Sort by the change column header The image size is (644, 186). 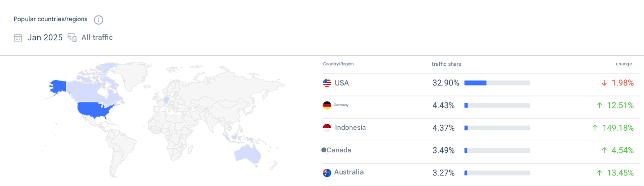point(624,64)
